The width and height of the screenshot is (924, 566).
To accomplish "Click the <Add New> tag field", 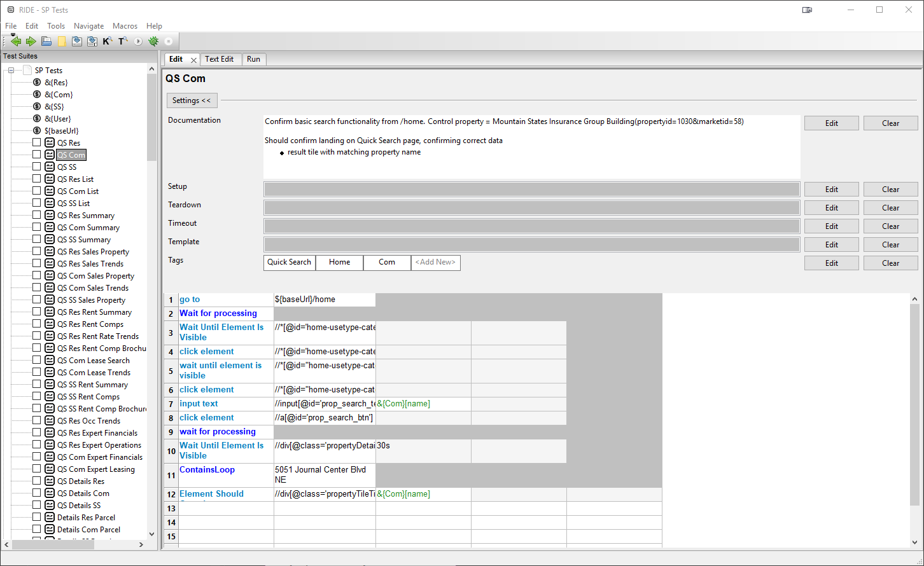I will [x=435, y=263].
